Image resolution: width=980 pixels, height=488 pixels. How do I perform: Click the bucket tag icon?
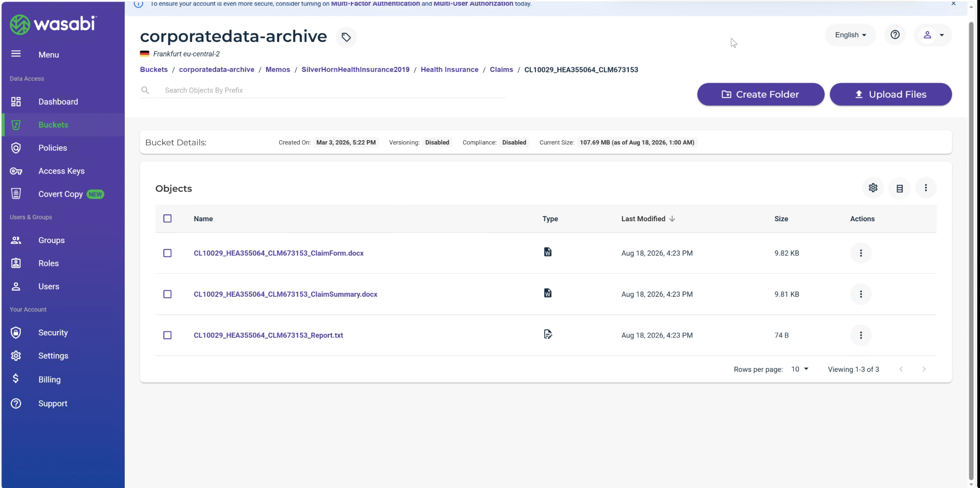pyautogui.click(x=346, y=37)
